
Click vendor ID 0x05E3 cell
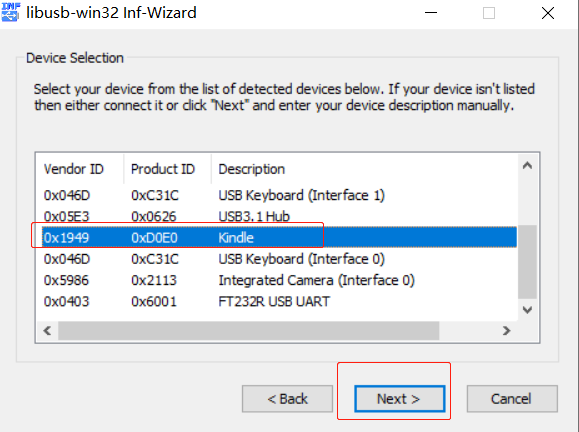pyautogui.click(x=66, y=216)
